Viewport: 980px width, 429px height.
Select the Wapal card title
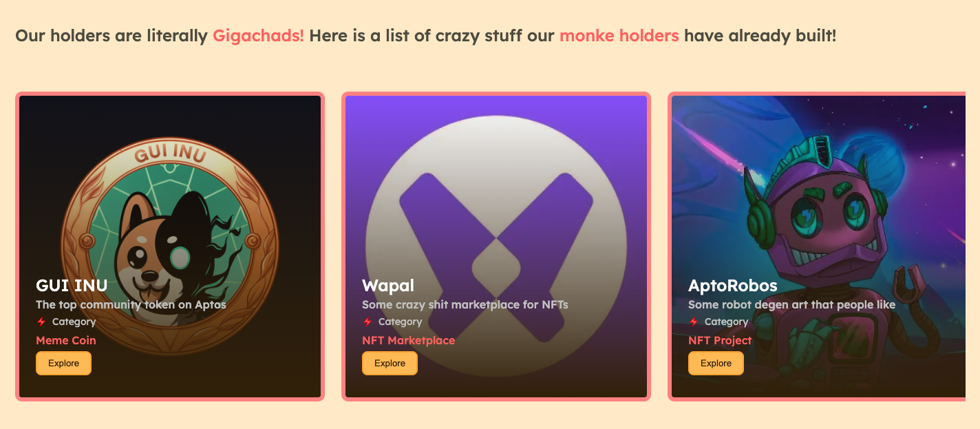point(388,285)
